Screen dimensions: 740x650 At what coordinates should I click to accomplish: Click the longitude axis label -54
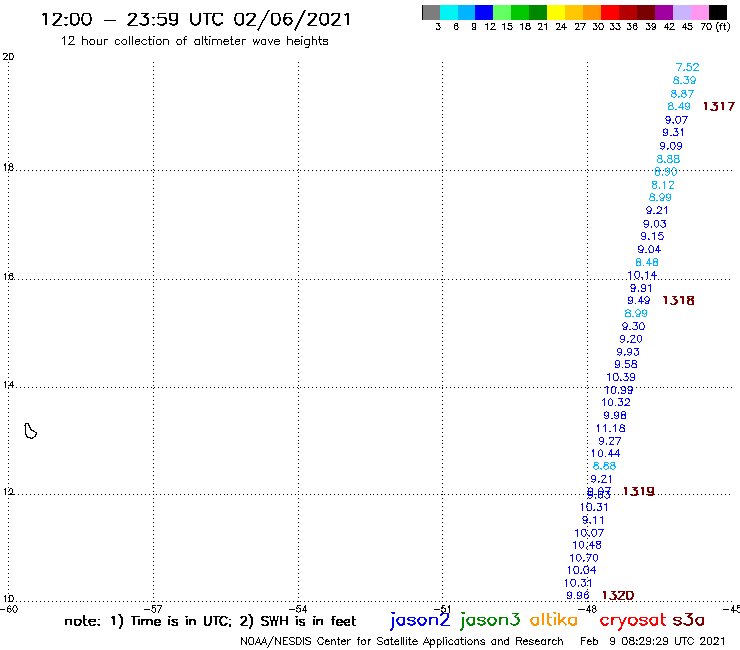coord(298,609)
